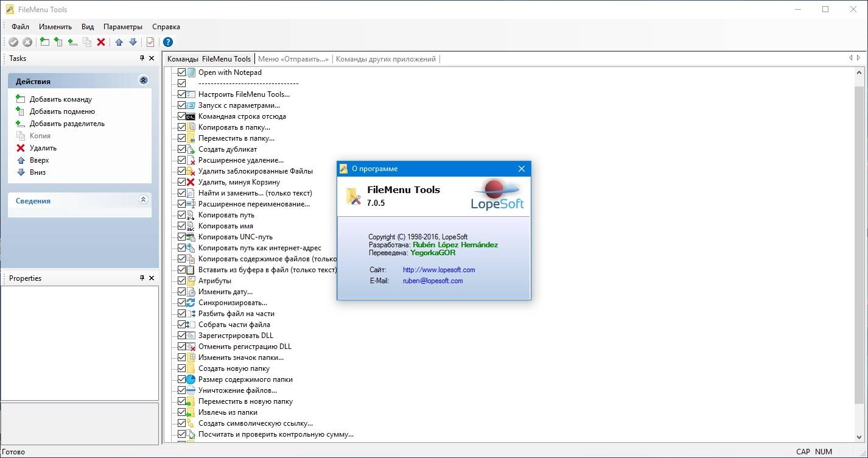Switch to 'Меню «Отправить...»' tab
This screenshot has height=458, width=868.
click(x=293, y=59)
